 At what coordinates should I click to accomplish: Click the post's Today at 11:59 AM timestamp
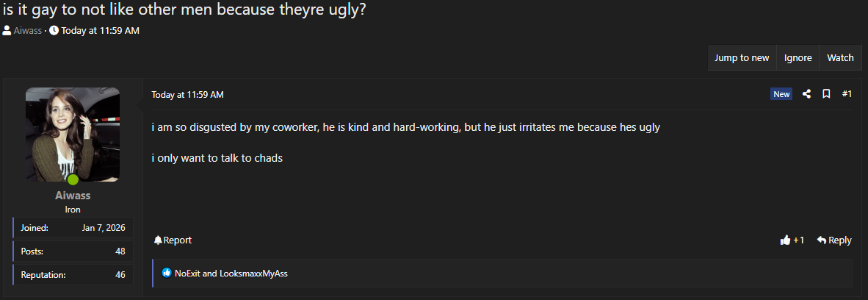tap(187, 95)
